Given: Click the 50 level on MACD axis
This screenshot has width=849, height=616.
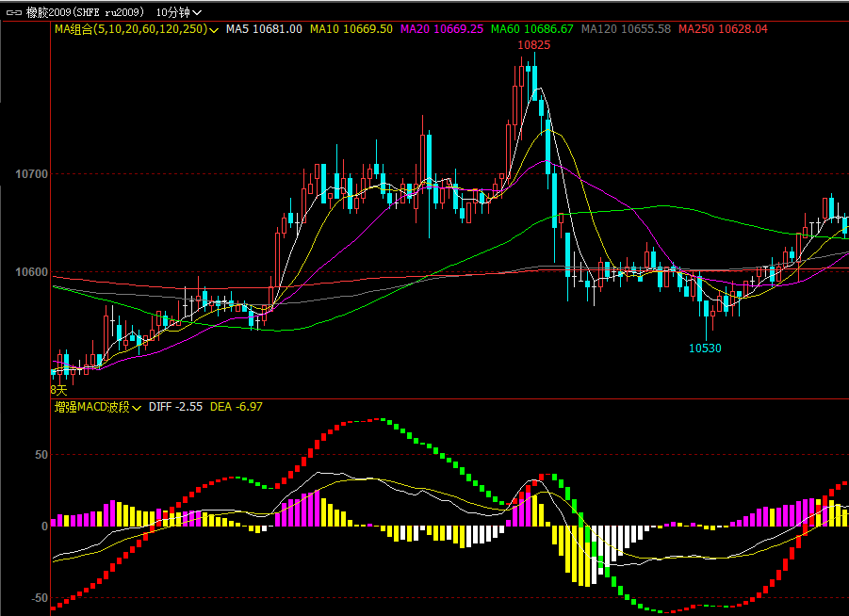Looking at the screenshot, I should [x=41, y=455].
